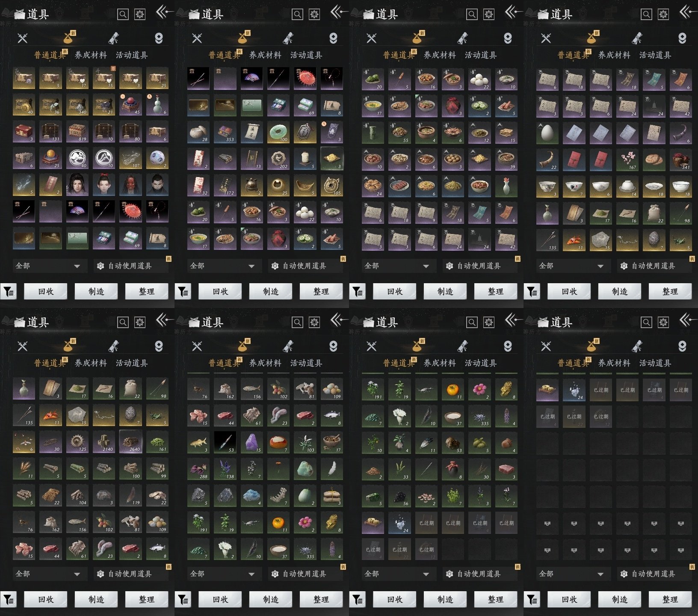Toggle the filter icon beside 回收 in the white egg panel
This screenshot has width=698, height=616.
pyautogui.click(x=532, y=292)
